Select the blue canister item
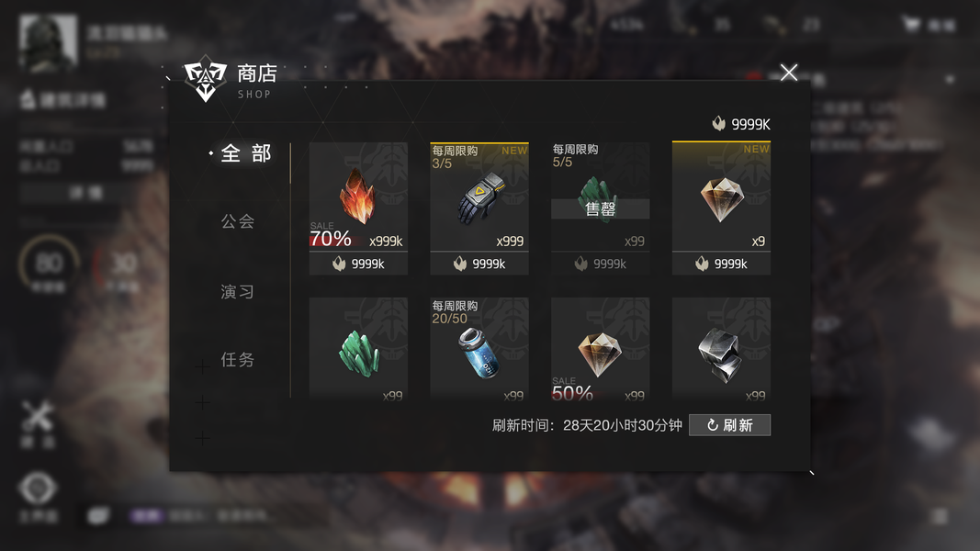980x551 pixels. [479, 348]
